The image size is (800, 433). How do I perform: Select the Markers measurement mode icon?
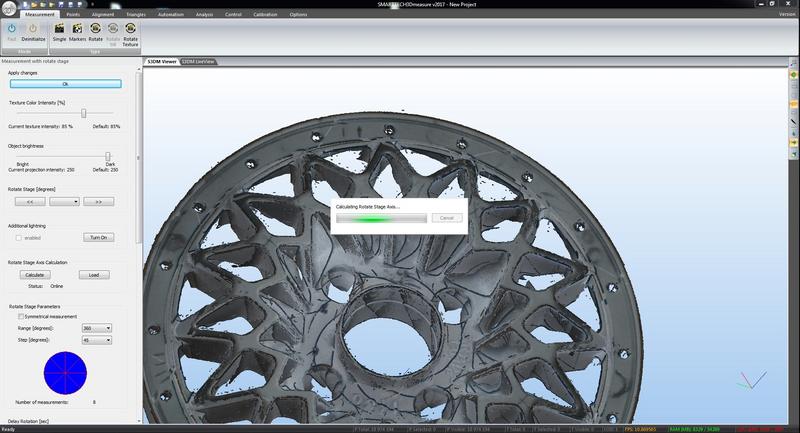coord(78,29)
